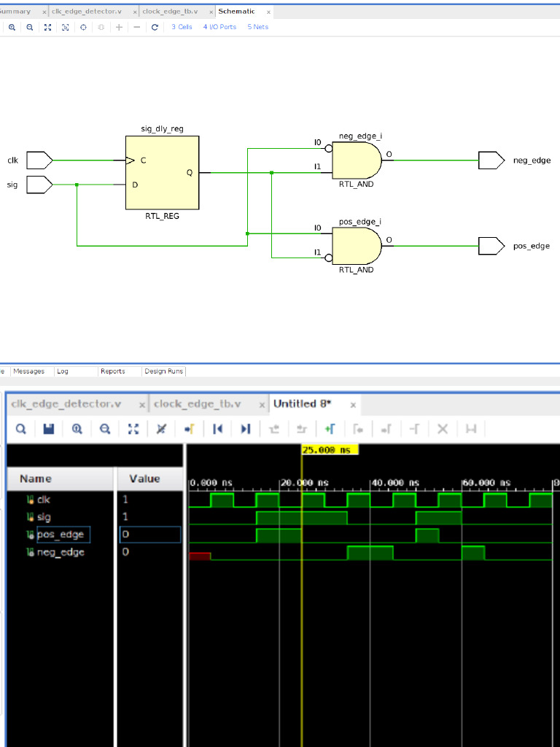Click the 25.000 ns cursor time flag
Image resolution: width=560 pixels, height=747 pixels.
coord(330,449)
